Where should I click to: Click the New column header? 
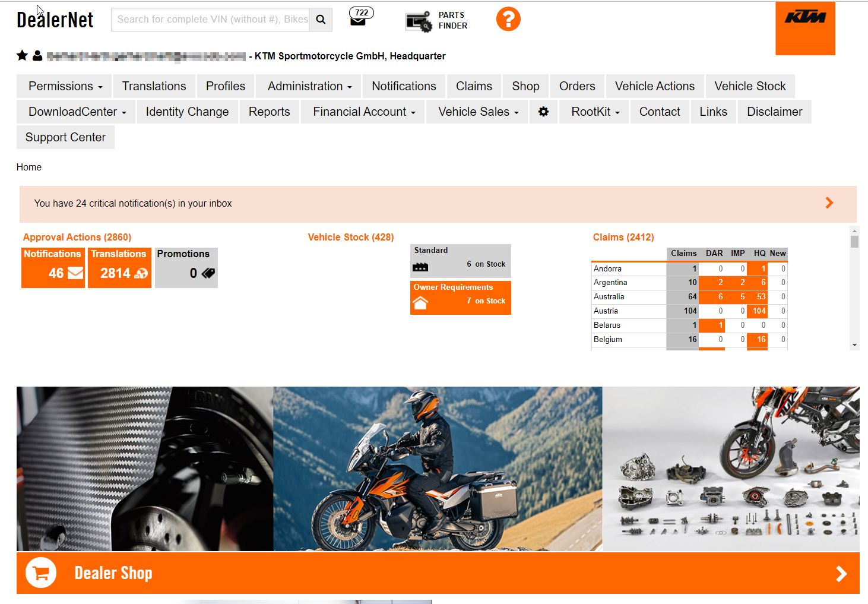point(778,253)
